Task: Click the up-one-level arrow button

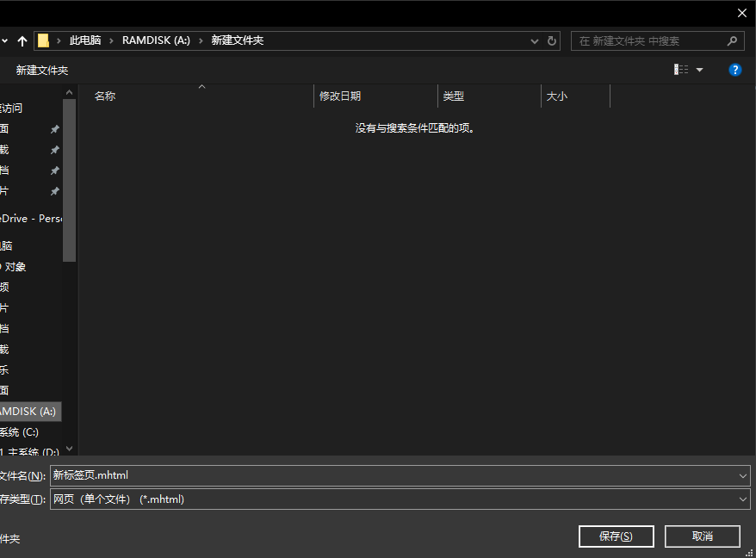Action: [22, 40]
